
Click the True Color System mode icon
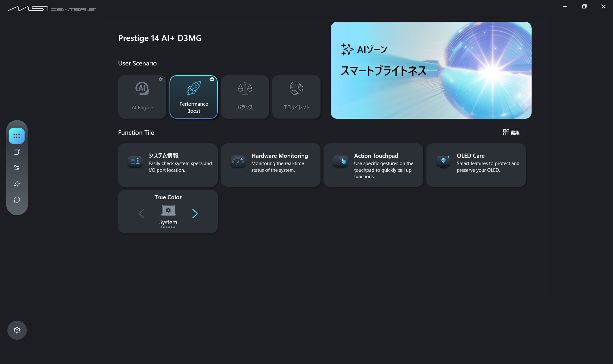(168, 210)
